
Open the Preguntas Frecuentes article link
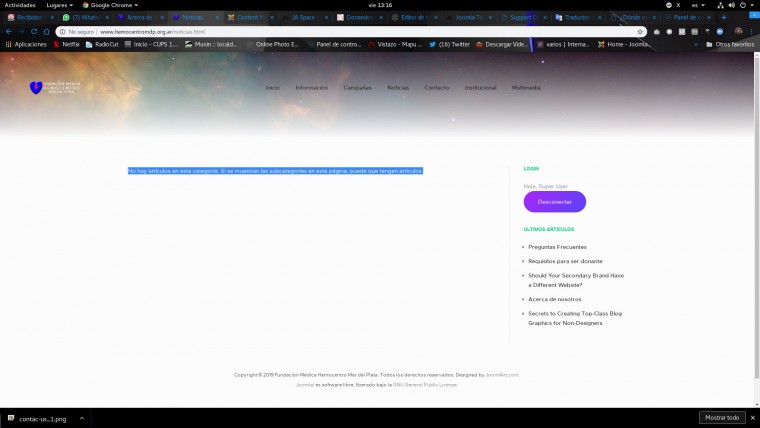(557, 247)
